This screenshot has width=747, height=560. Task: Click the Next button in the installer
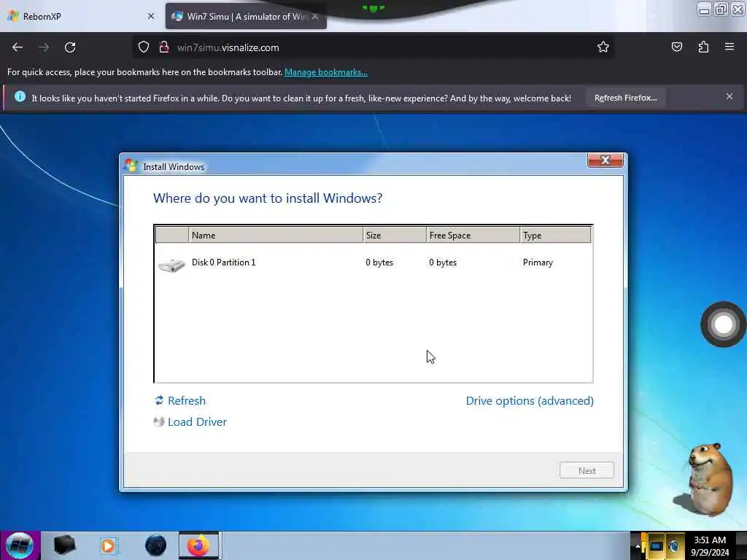coord(587,470)
